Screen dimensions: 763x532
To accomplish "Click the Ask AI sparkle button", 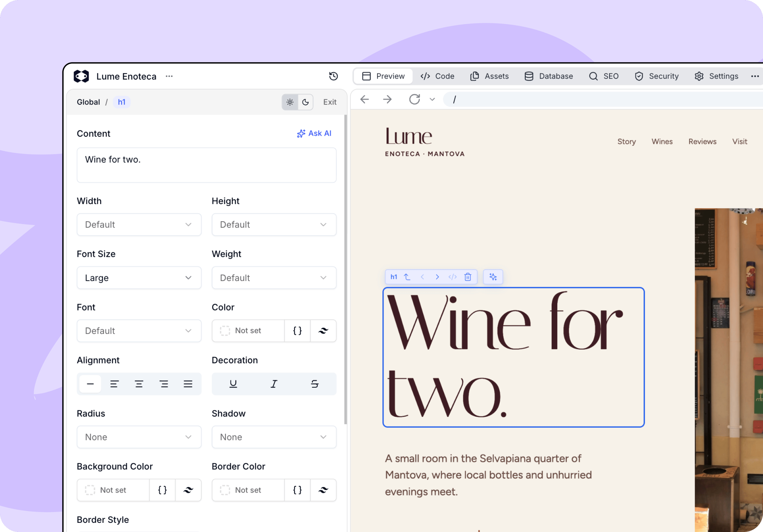I will tap(314, 133).
